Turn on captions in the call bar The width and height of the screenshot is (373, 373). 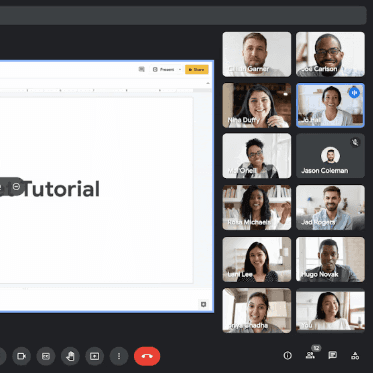click(x=46, y=356)
